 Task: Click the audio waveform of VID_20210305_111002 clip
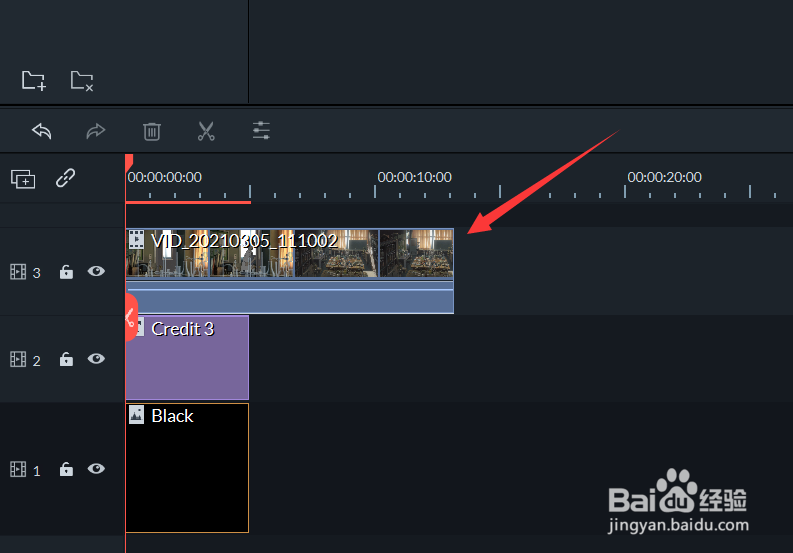tap(290, 296)
